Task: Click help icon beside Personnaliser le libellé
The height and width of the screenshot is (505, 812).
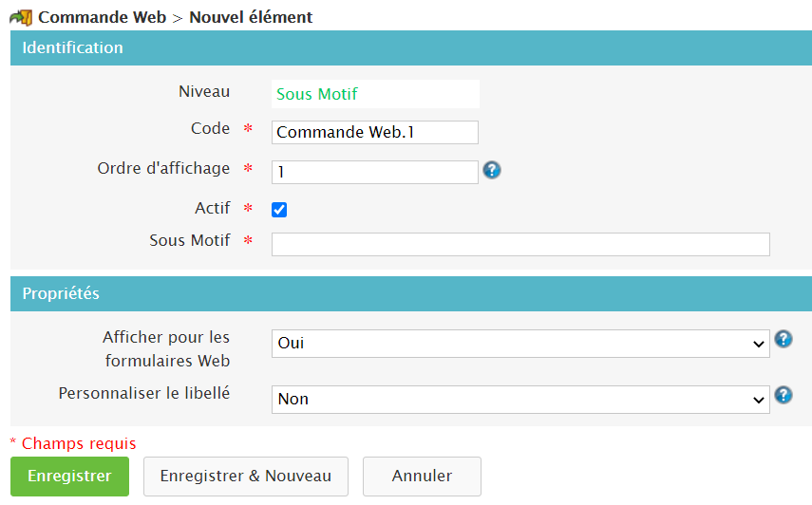Action: tap(784, 395)
